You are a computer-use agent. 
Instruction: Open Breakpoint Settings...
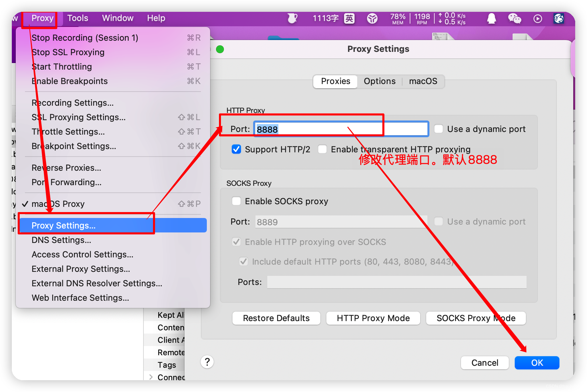(x=113, y=146)
